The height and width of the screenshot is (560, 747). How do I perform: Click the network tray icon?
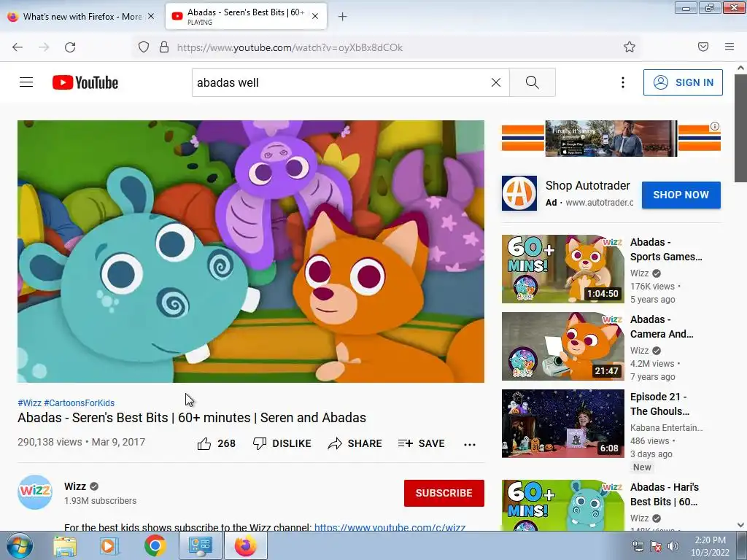(638, 546)
